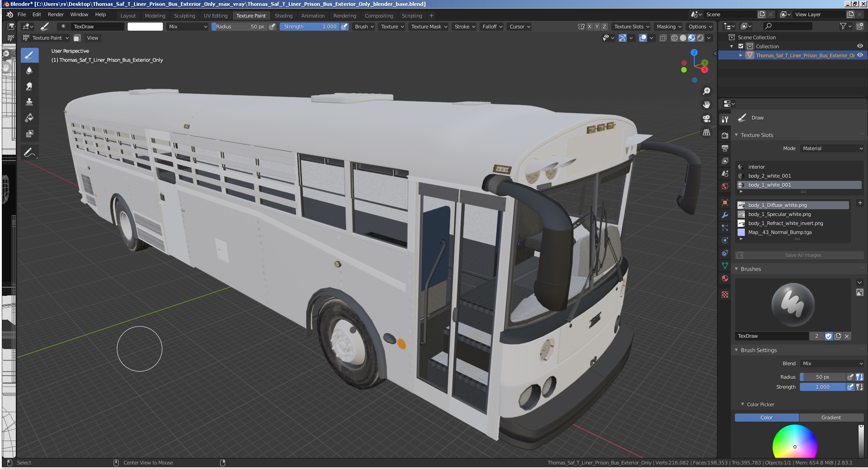Toggle Z axis symmetry
The height and width of the screenshot is (469, 868).
pos(605,27)
